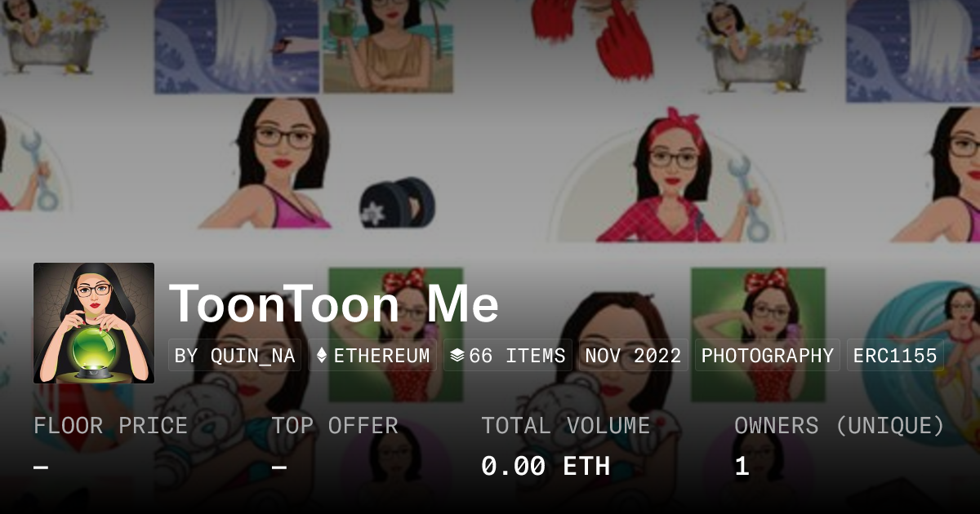Open the beach coconut drink cartoon image
Image resolution: width=980 pixels, height=514 pixels.
tap(387, 47)
